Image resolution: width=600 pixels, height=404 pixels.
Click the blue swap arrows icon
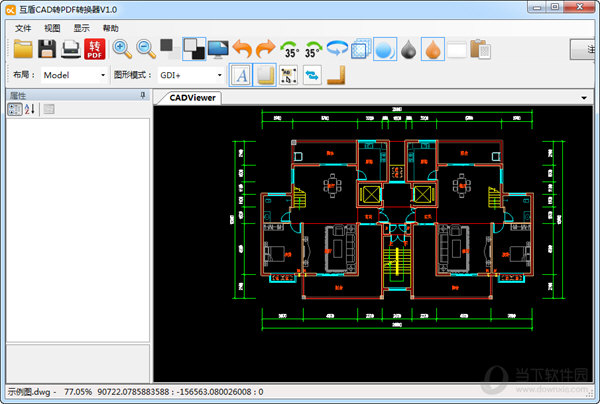coord(312,75)
